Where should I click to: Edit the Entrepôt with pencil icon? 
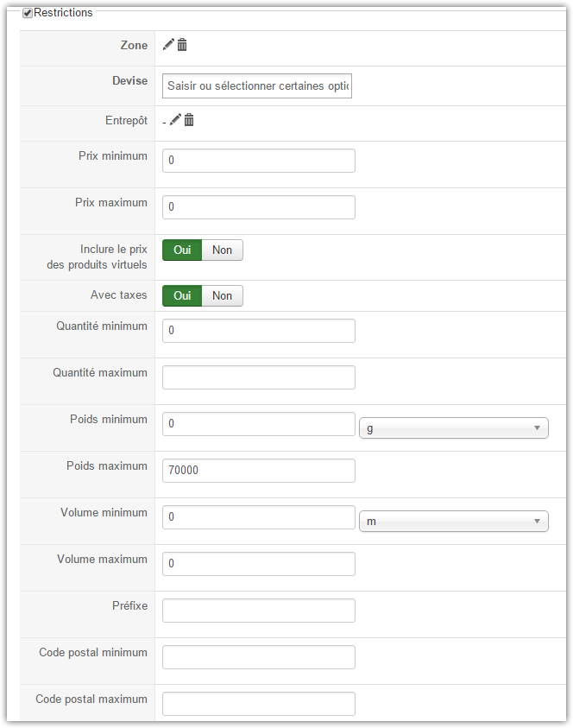(175, 120)
